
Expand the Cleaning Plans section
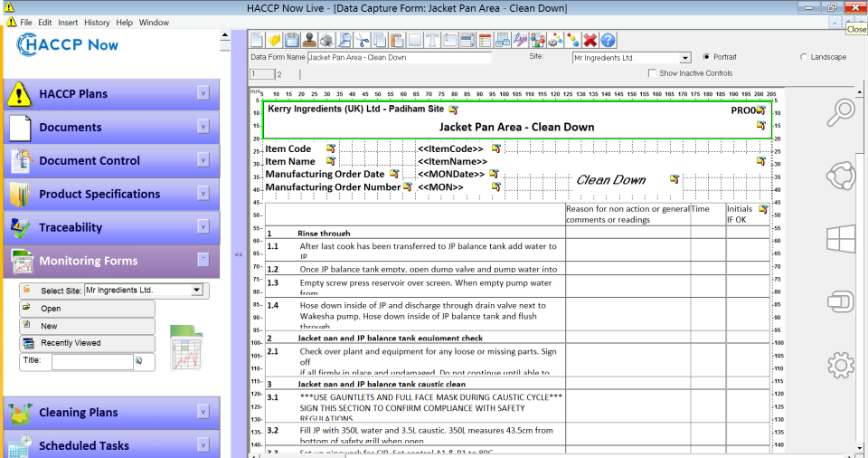point(203,412)
